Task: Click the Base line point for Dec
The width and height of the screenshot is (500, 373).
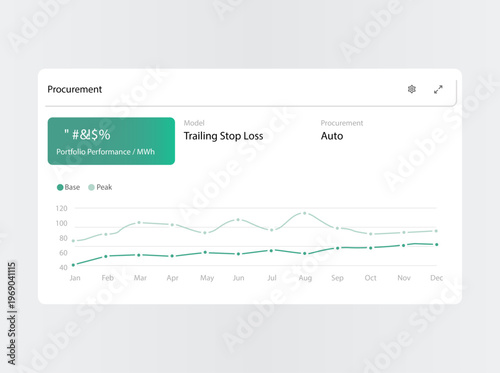Action: (437, 244)
